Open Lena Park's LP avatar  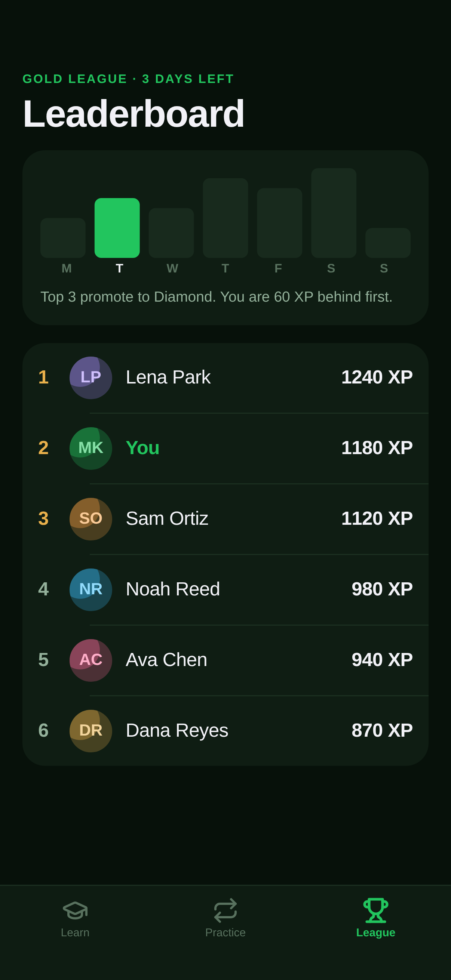[90, 378]
